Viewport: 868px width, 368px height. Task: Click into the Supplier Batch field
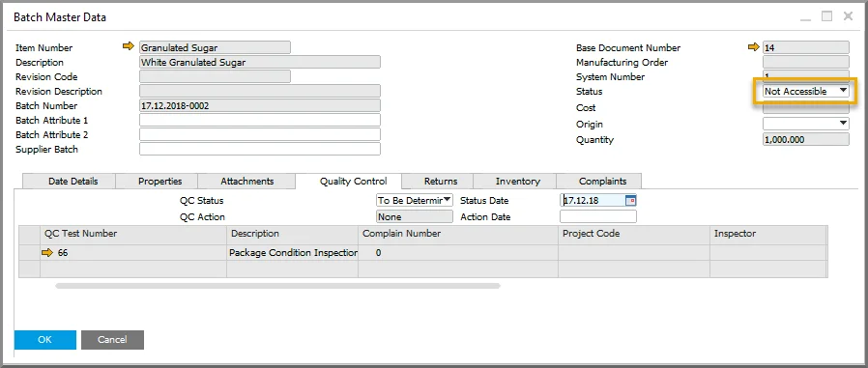click(260, 149)
